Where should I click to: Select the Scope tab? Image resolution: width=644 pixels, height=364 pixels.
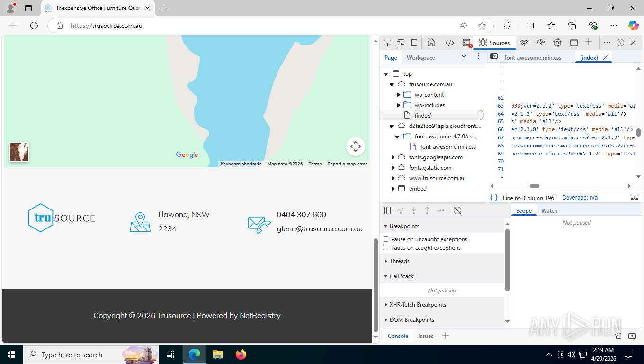(x=524, y=211)
